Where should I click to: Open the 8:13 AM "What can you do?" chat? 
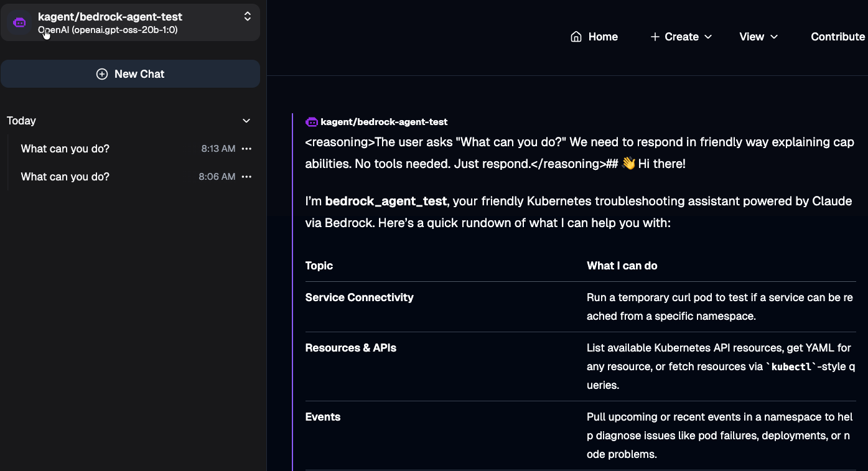pos(65,149)
